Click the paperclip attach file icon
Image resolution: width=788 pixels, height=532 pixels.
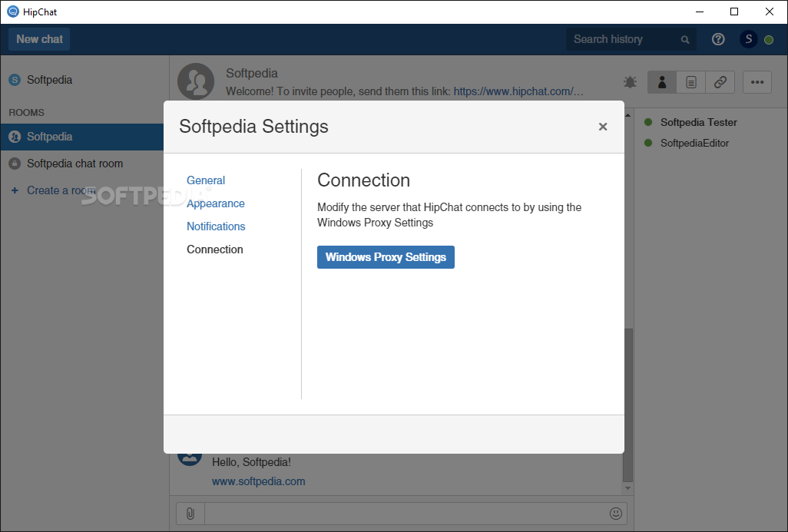[x=190, y=514]
